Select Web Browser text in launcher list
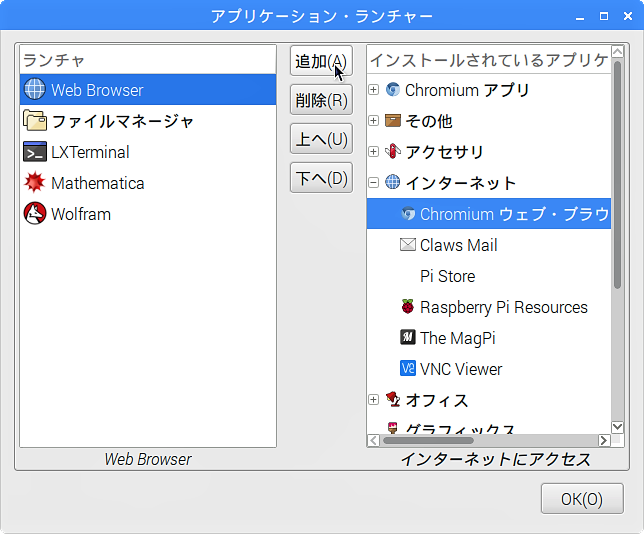The image size is (644, 534). (97, 90)
